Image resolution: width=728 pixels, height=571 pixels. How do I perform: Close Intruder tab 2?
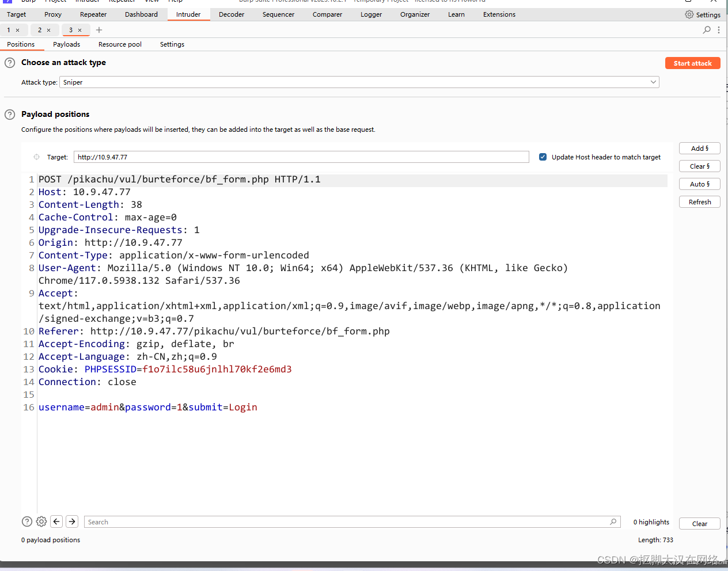click(x=49, y=30)
